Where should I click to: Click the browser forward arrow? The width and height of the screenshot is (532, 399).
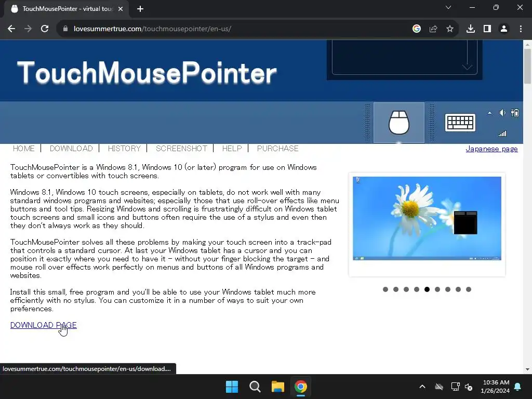(x=28, y=29)
